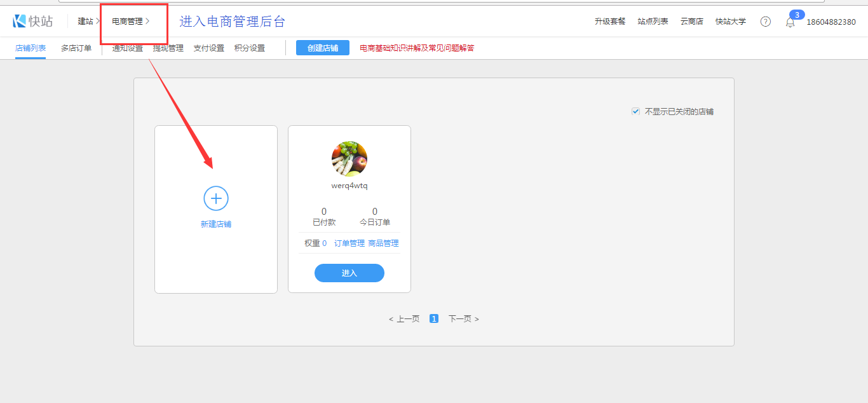This screenshot has width=868, height=403.
Task: Open the 订单管理 link in store card
Action: 349,243
